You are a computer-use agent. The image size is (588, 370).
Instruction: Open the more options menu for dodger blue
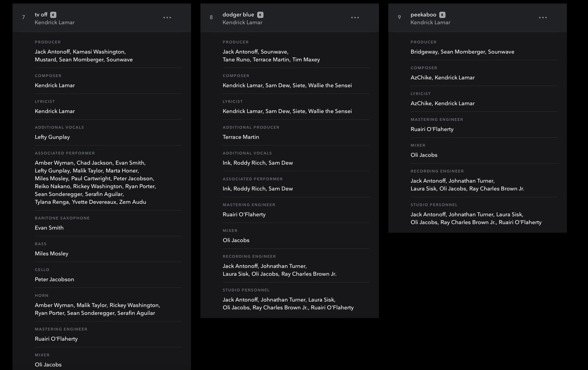[355, 18]
